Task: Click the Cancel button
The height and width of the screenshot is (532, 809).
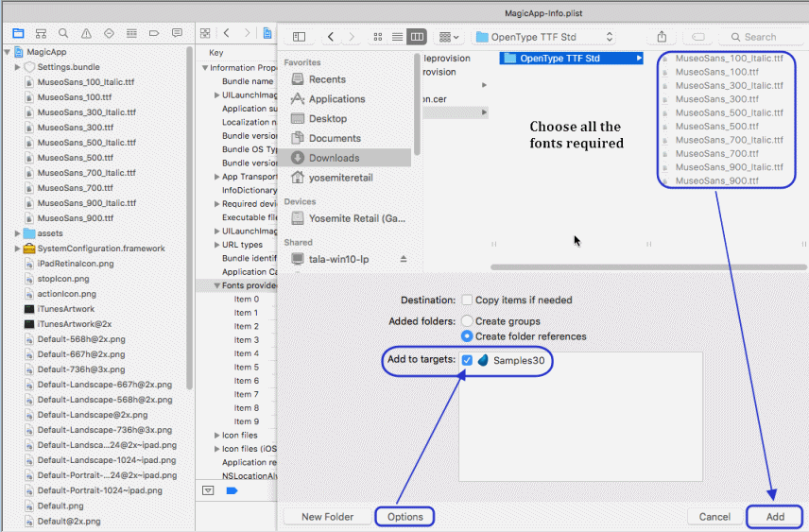Action: (714, 517)
